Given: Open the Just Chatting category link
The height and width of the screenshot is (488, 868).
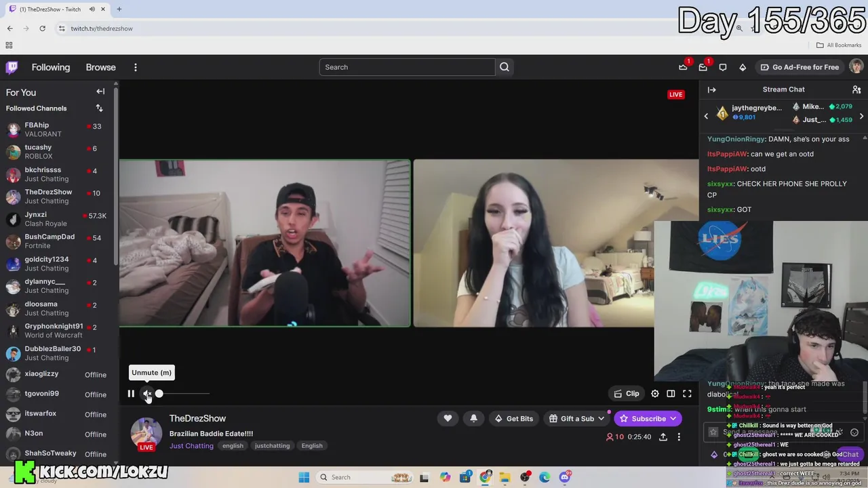Looking at the screenshot, I should [x=191, y=446].
